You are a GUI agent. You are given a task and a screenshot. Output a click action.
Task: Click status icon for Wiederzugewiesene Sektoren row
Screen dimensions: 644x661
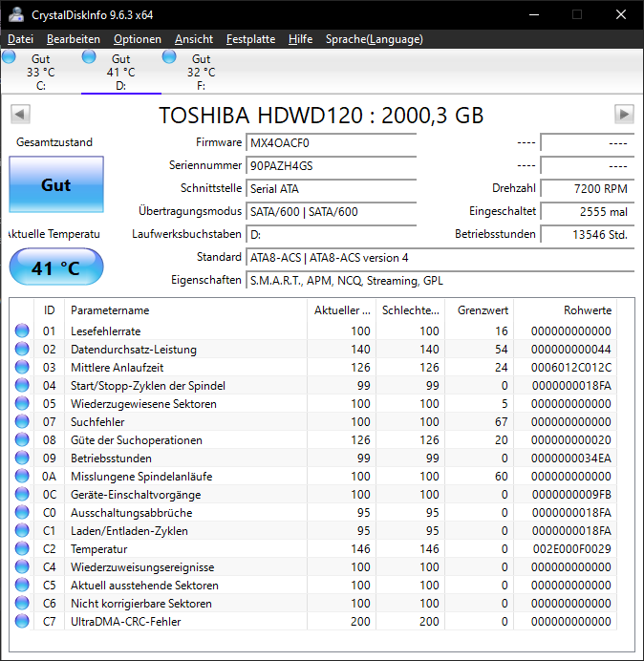pyautogui.click(x=22, y=403)
